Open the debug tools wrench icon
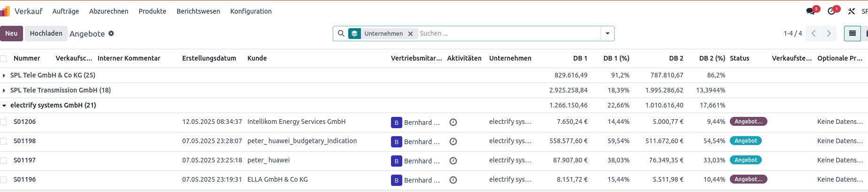Viewport: 868px width, 192px height. pyautogui.click(x=852, y=11)
